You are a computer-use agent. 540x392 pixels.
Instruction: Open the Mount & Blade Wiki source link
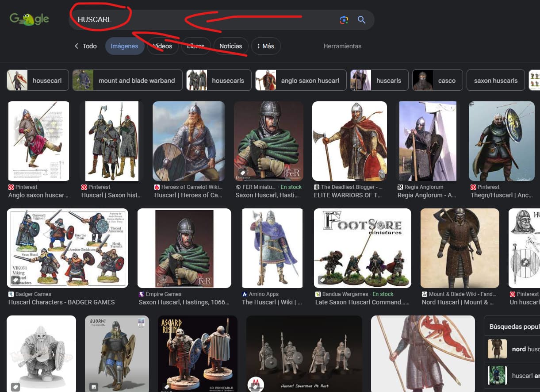click(x=463, y=294)
